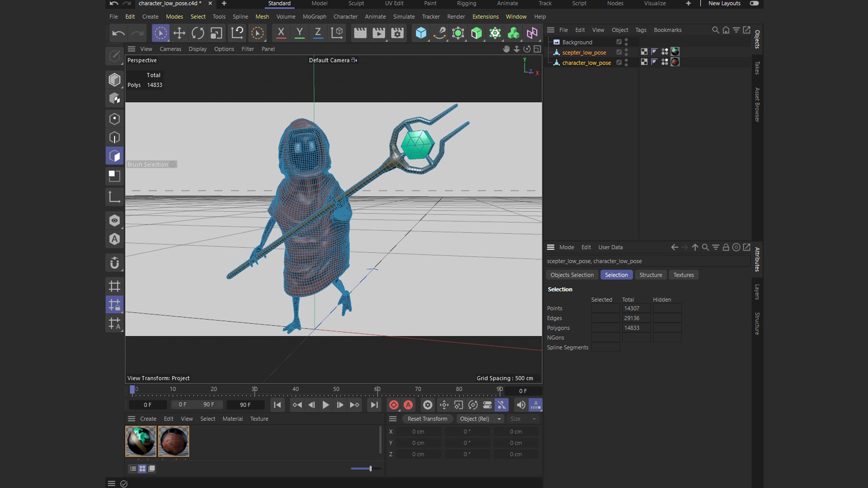This screenshot has height=488, width=868.
Task: Open the Object (Rel) coordinate dropdown
Action: [480, 419]
